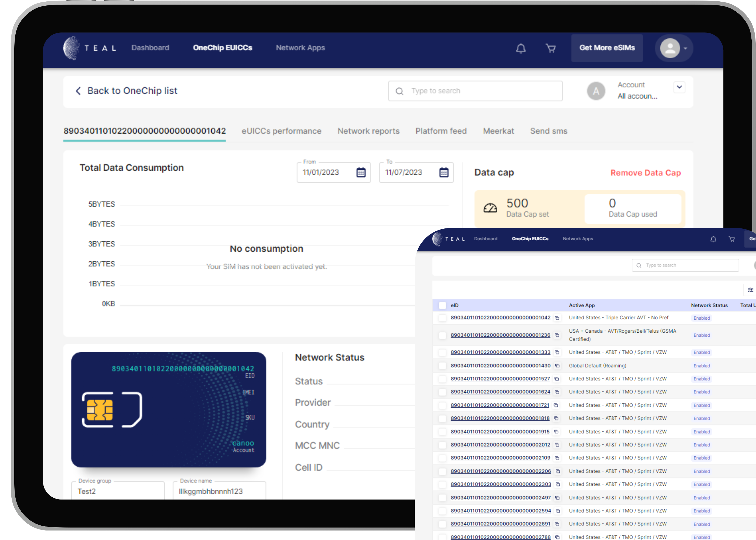Check the box for eID ending 1624

tap(442, 392)
